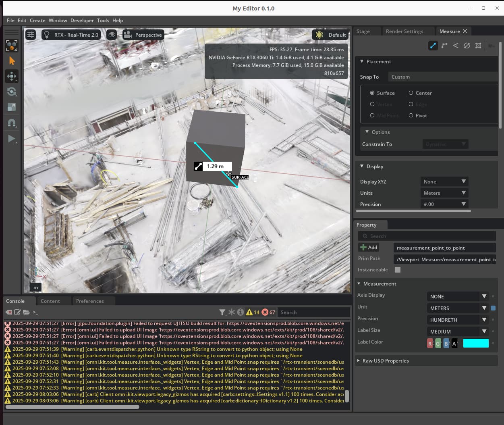Image resolution: width=504 pixels, height=425 pixels.
Task: Choose the multi-point measure tool
Action: (x=444, y=46)
